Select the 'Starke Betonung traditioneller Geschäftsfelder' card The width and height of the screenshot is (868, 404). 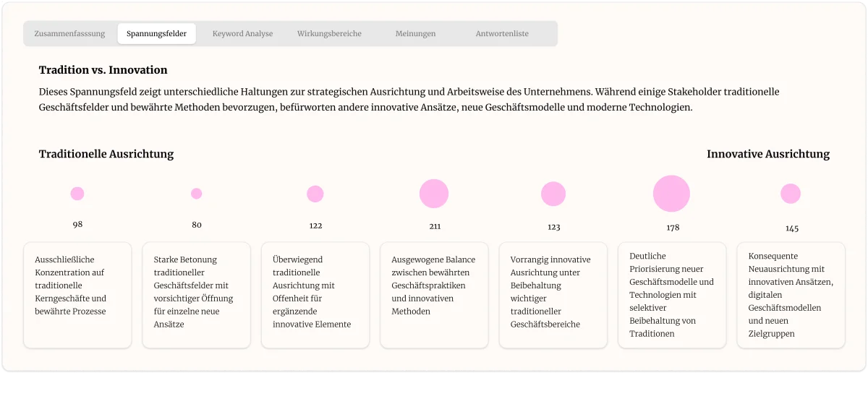tap(197, 295)
